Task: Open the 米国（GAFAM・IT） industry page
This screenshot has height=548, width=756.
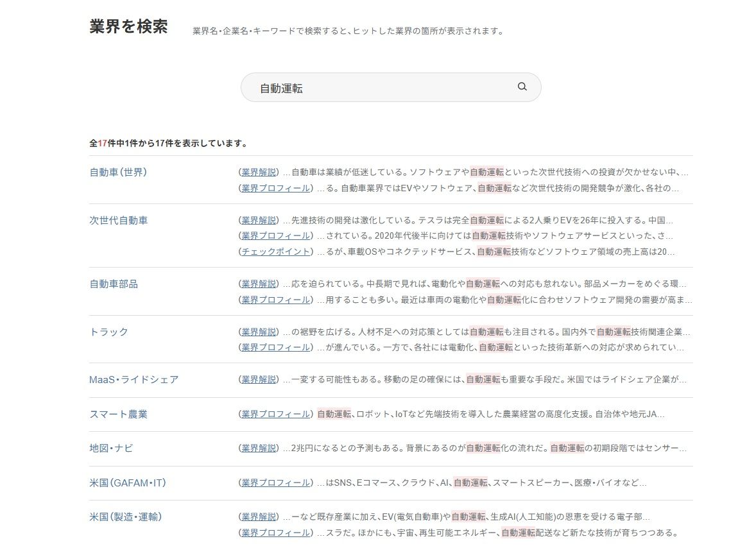Action: coord(126,483)
